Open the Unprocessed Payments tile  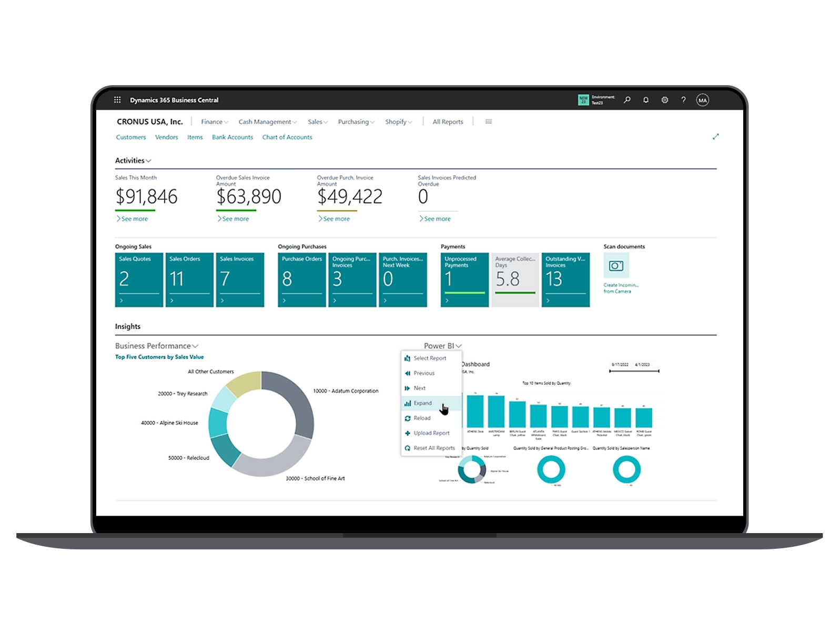[x=464, y=280]
